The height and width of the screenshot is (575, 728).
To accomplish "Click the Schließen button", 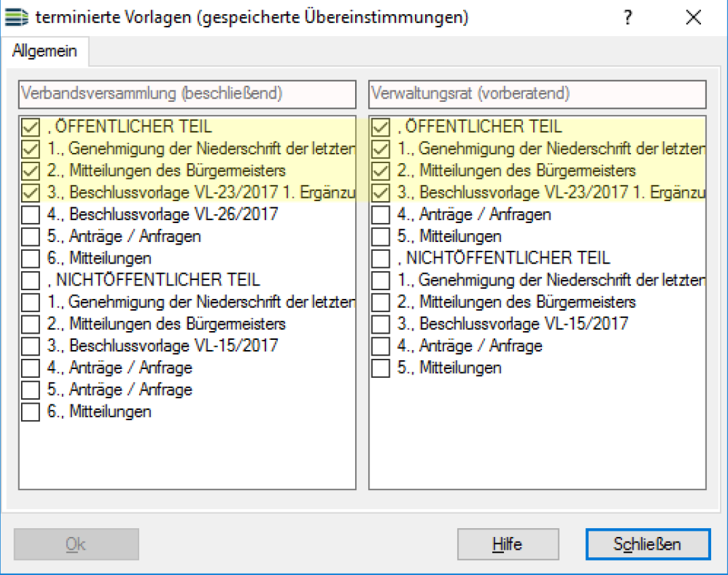I will [x=647, y=544].
